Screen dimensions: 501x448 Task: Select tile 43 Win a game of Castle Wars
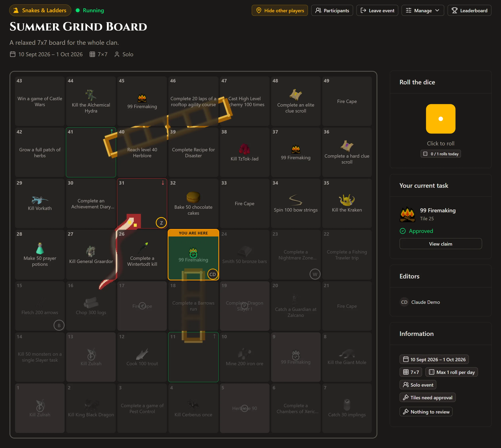click(40, 101)
